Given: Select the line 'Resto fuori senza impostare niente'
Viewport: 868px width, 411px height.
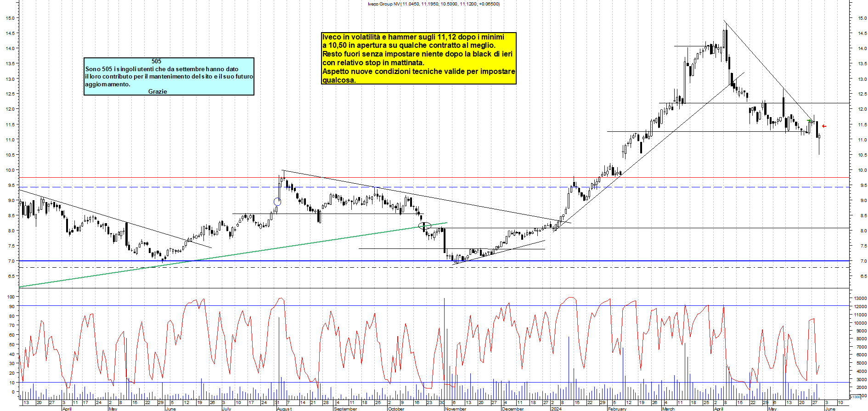Looking at the screenshot, I should 417,54.
